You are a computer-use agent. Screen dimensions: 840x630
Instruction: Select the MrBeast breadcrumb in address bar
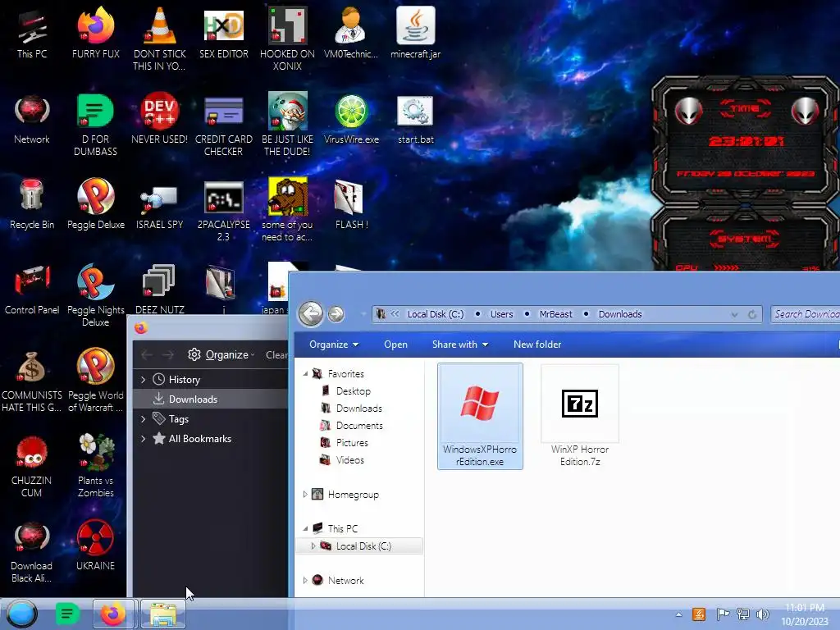click(x=555, y=314)
